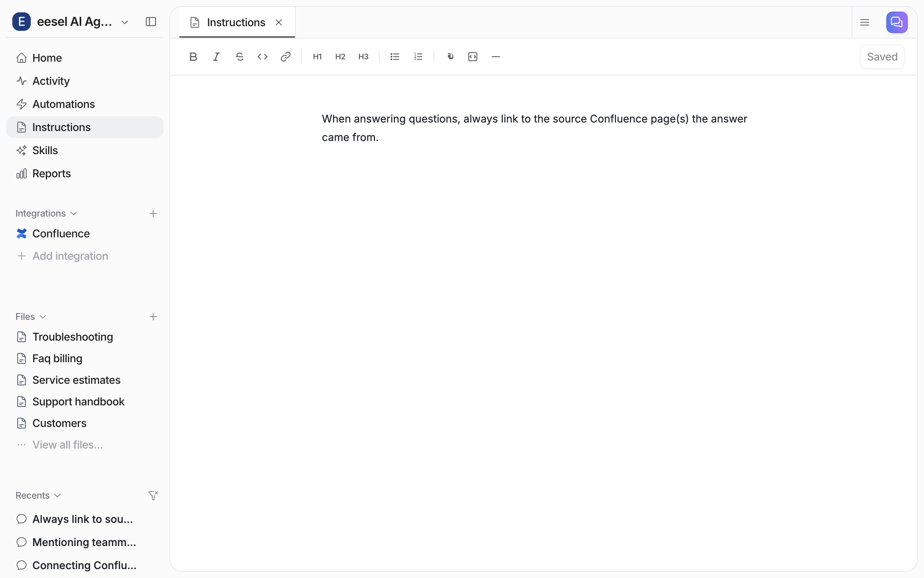Open the purple chat button
Screen dimensions: 924x578
897,22
